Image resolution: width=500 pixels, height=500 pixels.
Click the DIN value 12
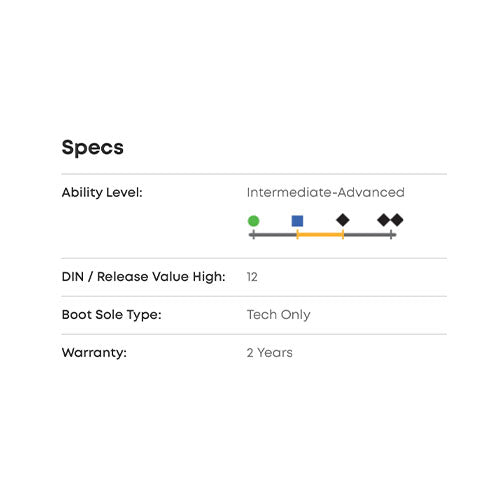click(252, 277)
